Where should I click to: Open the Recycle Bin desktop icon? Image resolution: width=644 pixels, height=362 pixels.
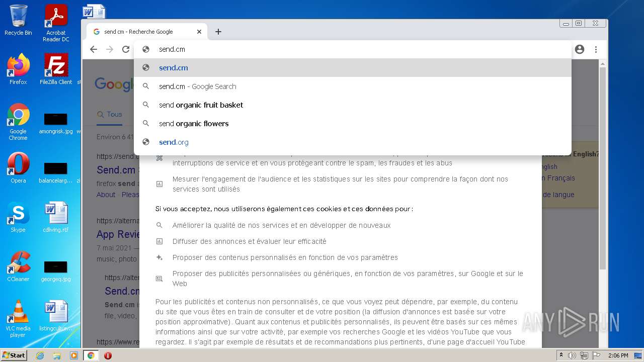[x=18, y=20]
